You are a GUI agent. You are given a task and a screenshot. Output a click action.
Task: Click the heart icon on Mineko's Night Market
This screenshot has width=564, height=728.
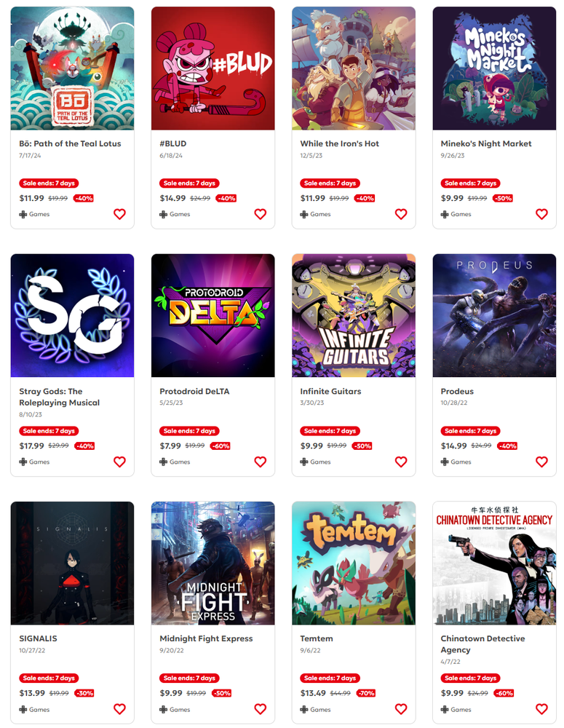[541, 214]
